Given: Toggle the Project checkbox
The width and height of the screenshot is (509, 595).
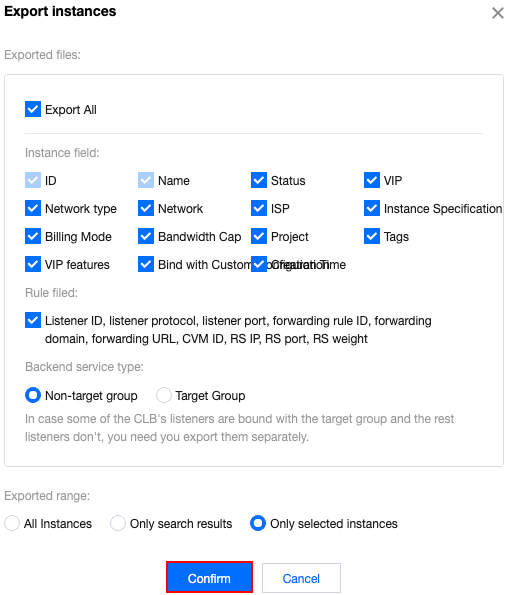Looking at the screenshot, I should point(259,236).
